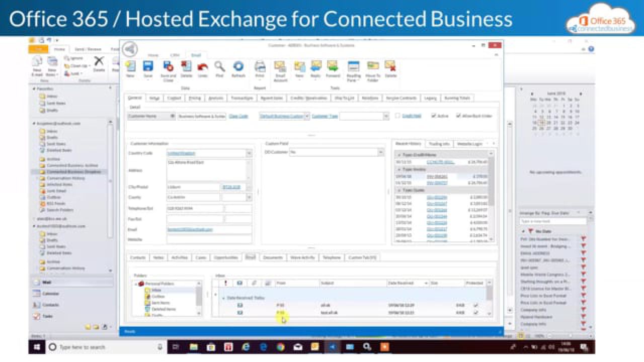Screen dimensions: 644x362
Task: Open the Customer Type dropdown
Action: [x=386, y=116]
